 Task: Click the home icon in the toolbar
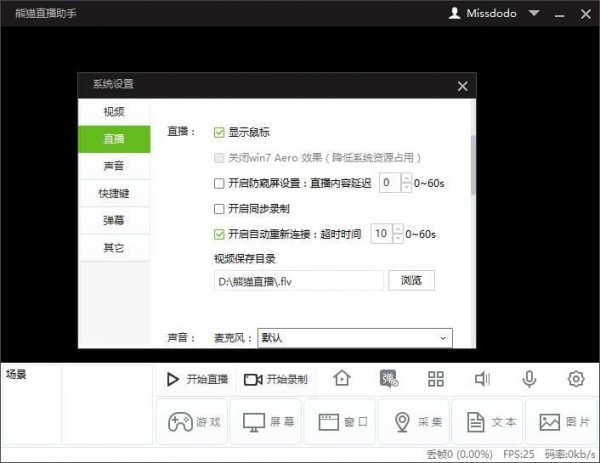342,379
